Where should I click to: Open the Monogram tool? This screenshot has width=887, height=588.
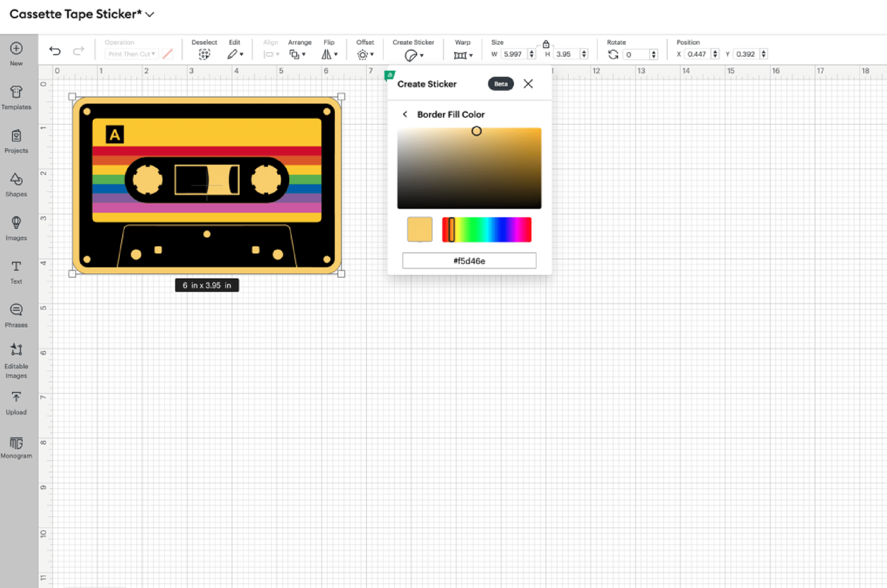click(16, 443)
